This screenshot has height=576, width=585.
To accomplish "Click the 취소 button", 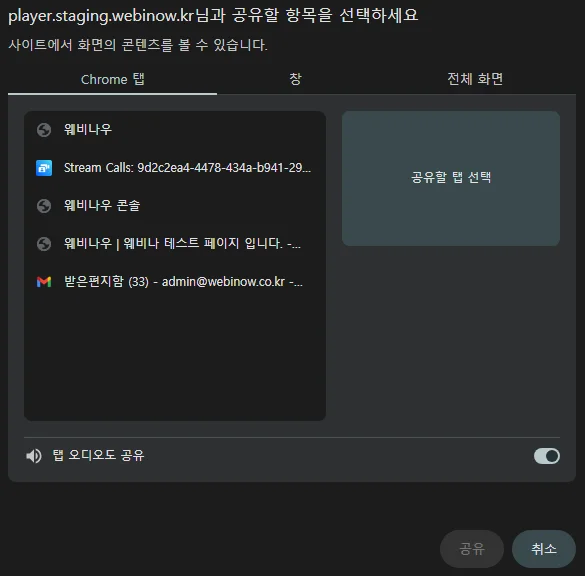I will (x=544, y=549).
